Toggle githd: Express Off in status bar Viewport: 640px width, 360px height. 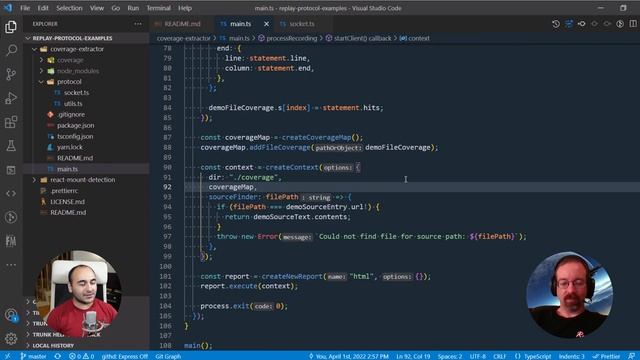click(124, 356)
